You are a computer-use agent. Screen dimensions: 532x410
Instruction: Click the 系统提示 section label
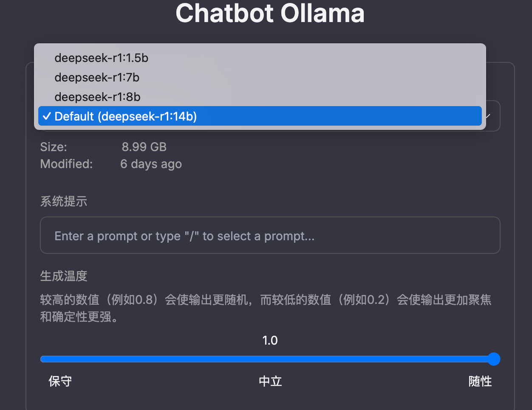click(x=64, y=201)
